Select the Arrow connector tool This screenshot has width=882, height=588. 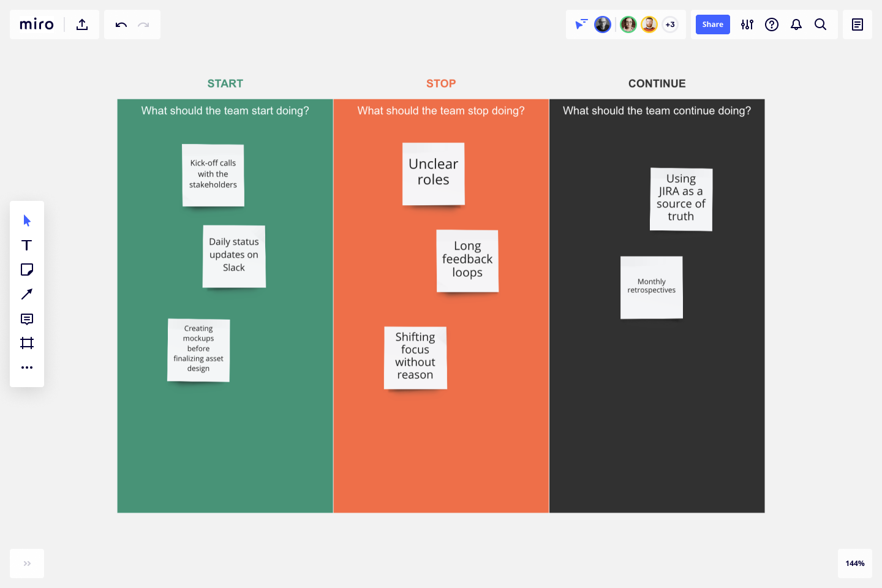coord(26,293)
